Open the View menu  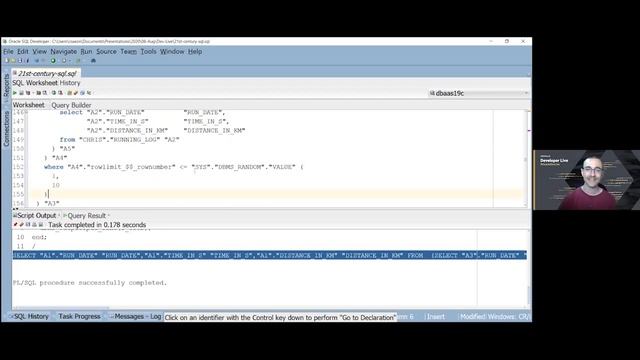pos(40,51)
